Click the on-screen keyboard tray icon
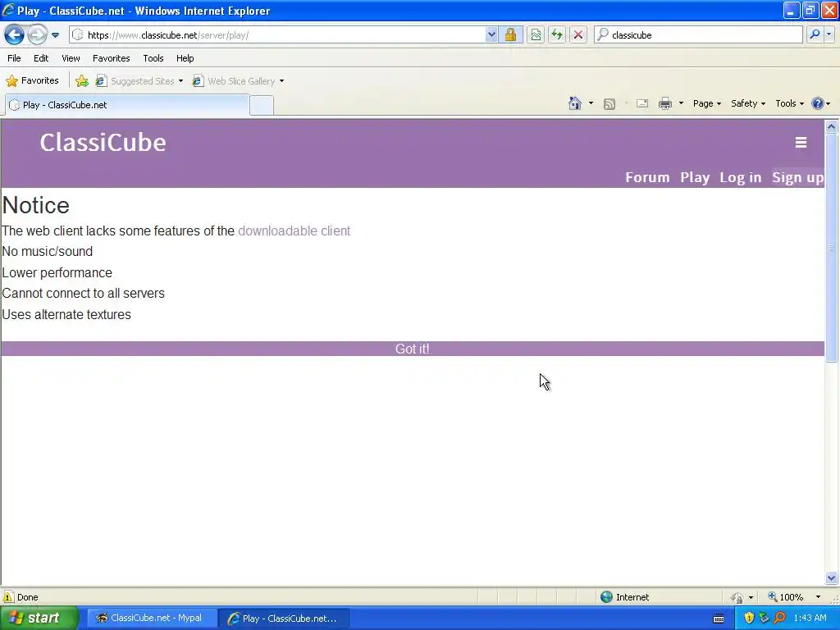This screenshot has height=630, width=840. pos(719,619)
